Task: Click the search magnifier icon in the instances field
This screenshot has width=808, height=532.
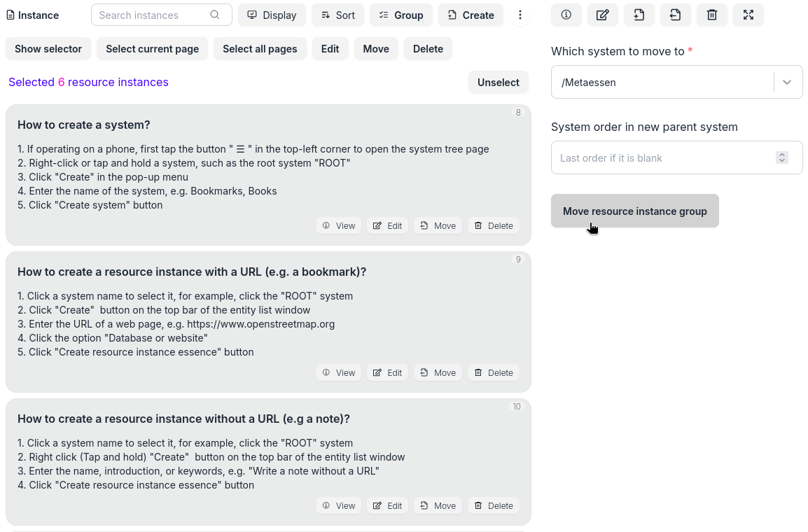Action: click(x=215, y=15)
